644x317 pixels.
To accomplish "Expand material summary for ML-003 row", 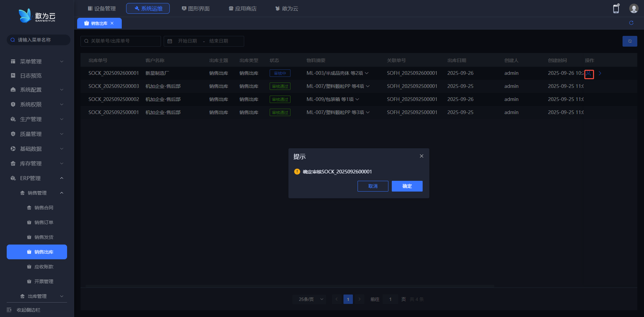I will coord(367,73).
